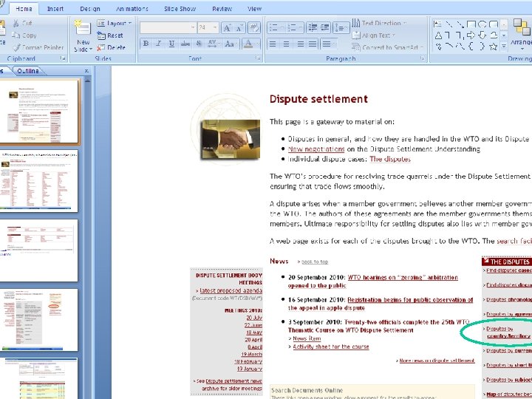Open the Text Direction dropdown
The image size is (532, 399).
click(x=379, y=23)
